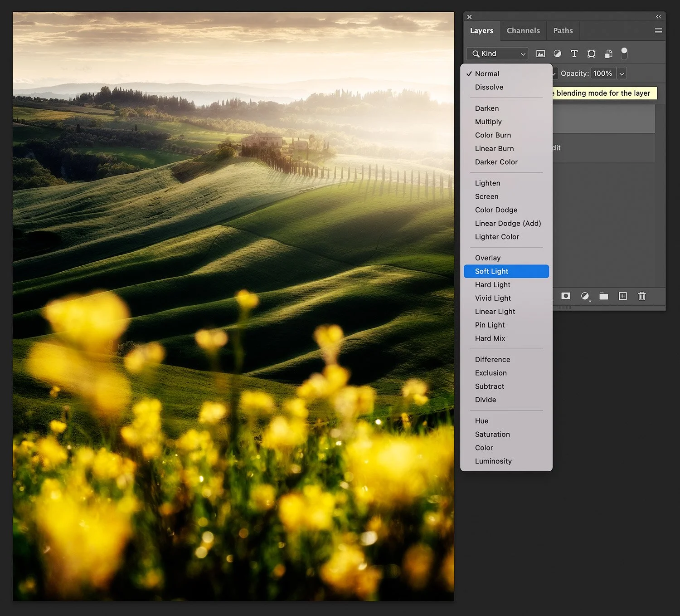680x616 pixels.
Task: Add a layer mask
Action: pyautogui.click(x=566, y=296)
